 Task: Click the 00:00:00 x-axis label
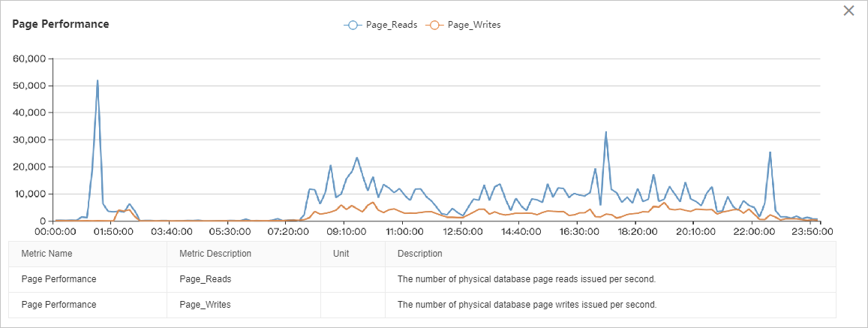[x=57, y=231]
